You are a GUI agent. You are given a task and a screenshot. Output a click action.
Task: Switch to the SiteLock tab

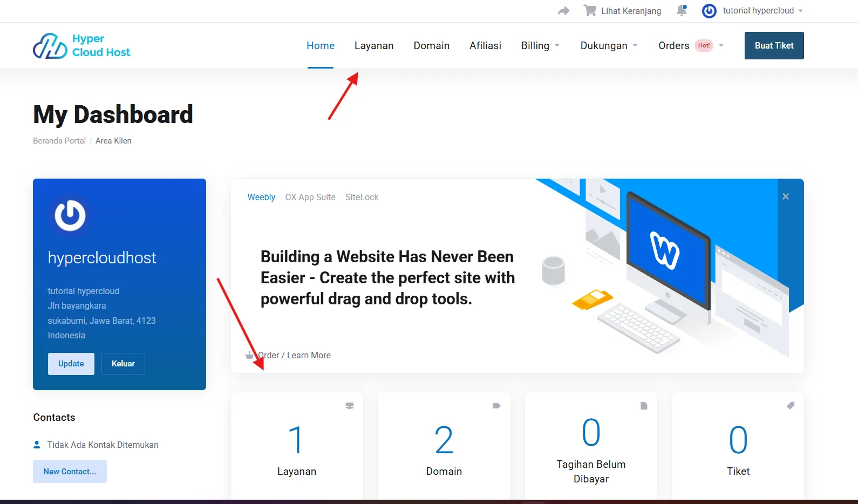click(x=362, y=197)
